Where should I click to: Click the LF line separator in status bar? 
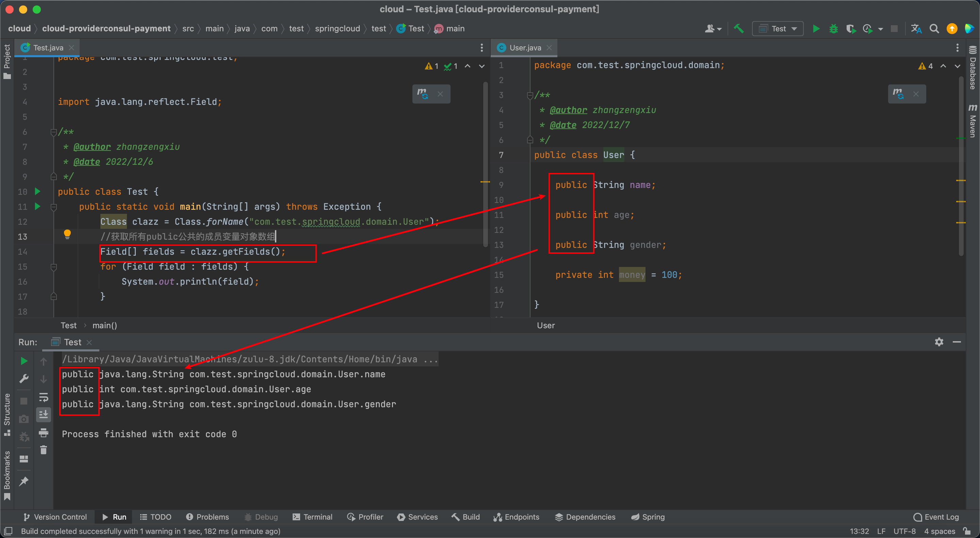pyautogui.click(x=881, y=531)
